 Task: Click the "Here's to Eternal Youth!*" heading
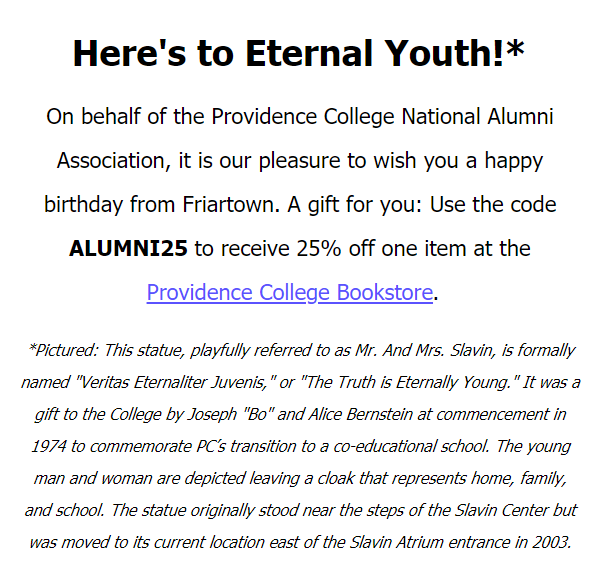tap(298, 53)
